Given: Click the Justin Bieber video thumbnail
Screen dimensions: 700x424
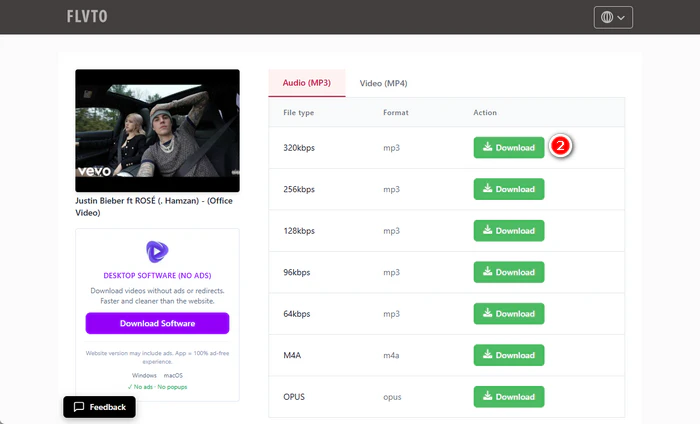Looking at the screenshot, I should point(158,131).
